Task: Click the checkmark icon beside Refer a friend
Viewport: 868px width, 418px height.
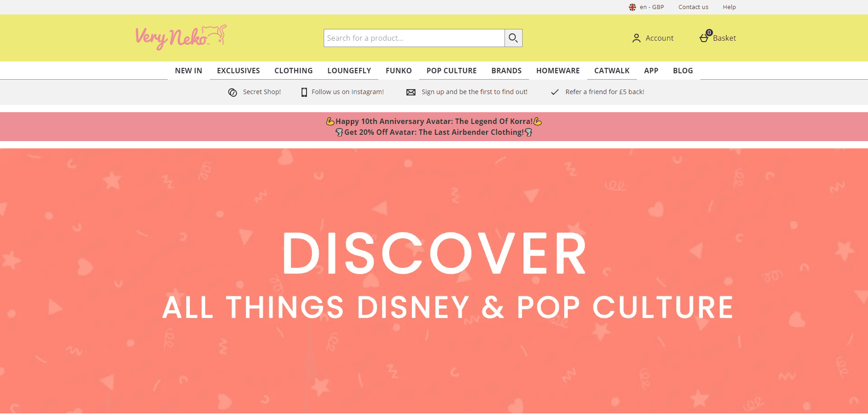Action: pos(555,92)
